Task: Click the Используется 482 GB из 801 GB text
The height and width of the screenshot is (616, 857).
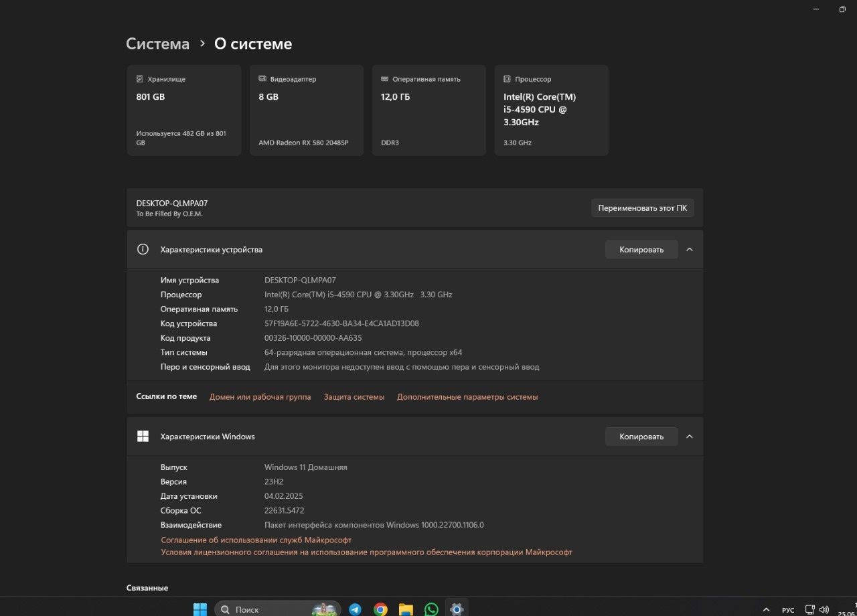Action: tap(181, 138)
